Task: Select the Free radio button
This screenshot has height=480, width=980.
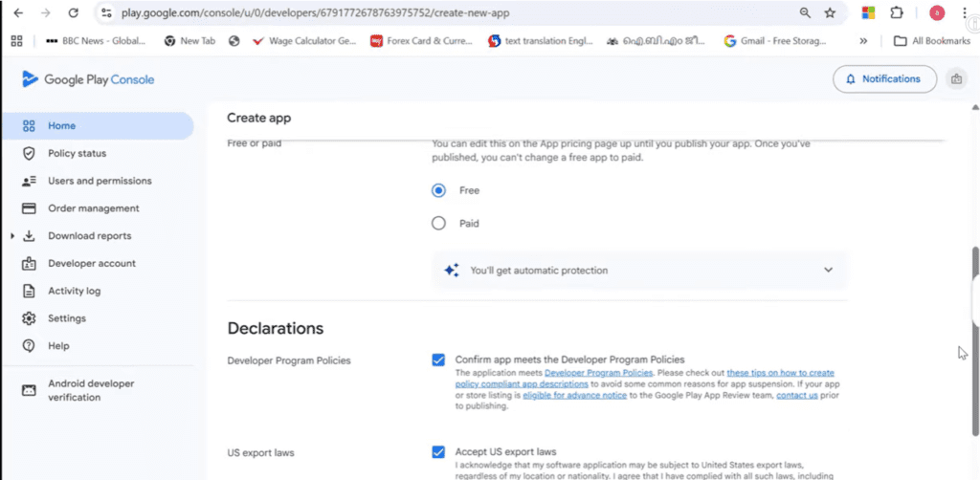Action: click(438, 190)
